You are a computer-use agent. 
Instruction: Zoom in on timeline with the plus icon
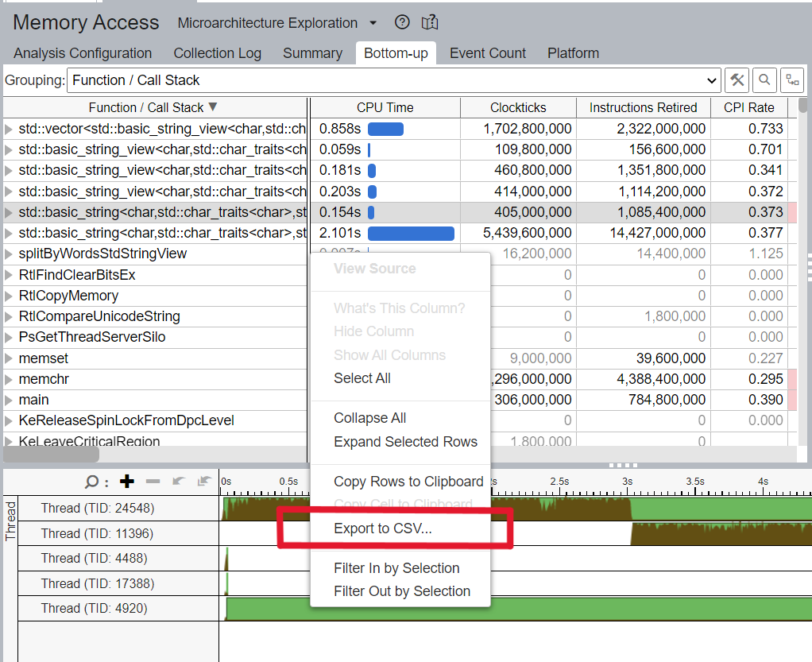pos(127,482)
